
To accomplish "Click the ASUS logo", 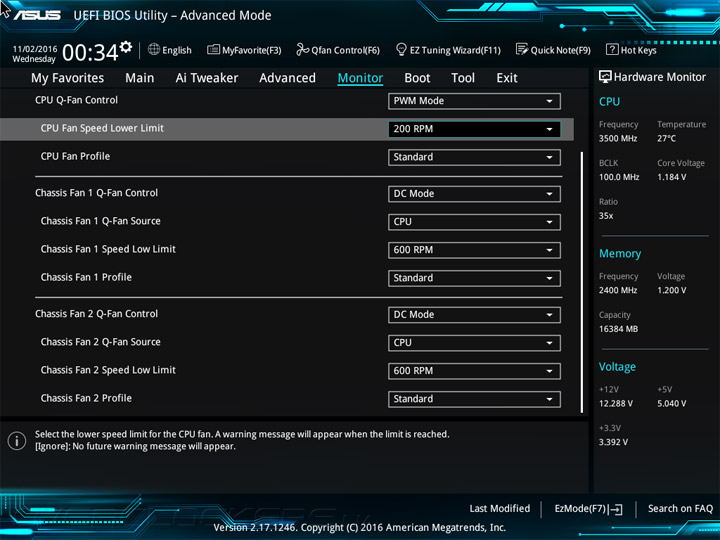I will (37, 15).
